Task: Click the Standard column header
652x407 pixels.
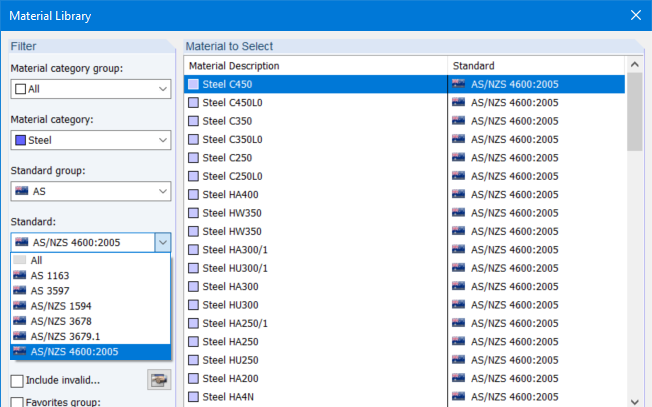Action: click(x=536, y=66)
